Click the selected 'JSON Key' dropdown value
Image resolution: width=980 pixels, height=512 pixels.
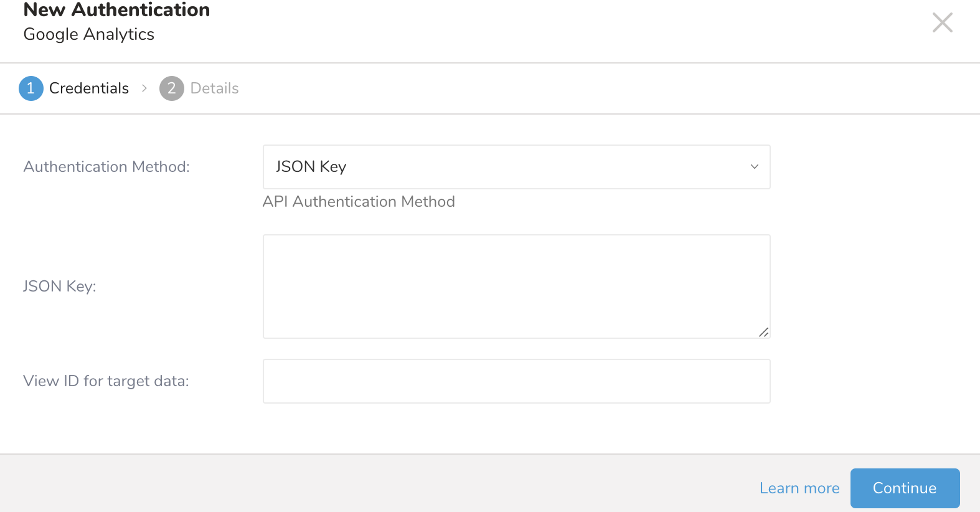coord(311,167)
